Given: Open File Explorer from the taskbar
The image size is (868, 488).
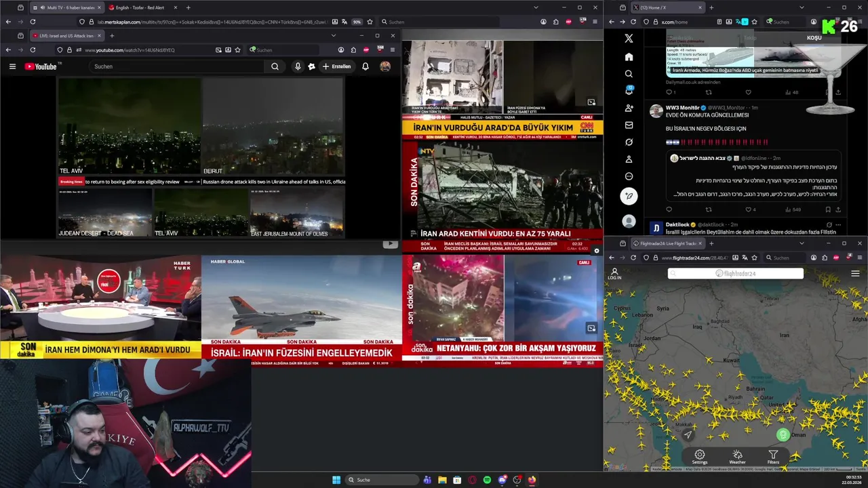Looking at the screenshot, I should (x=442, y=480).
